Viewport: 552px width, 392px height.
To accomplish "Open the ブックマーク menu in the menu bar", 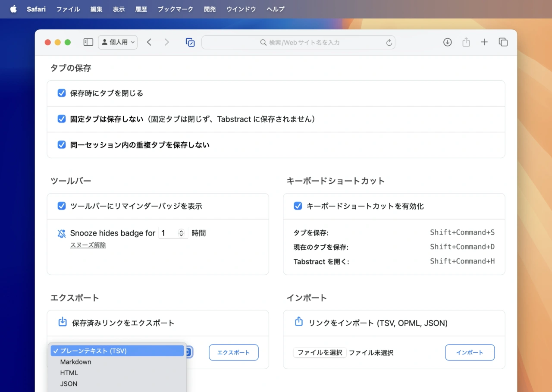I will (x=175, y=9).
